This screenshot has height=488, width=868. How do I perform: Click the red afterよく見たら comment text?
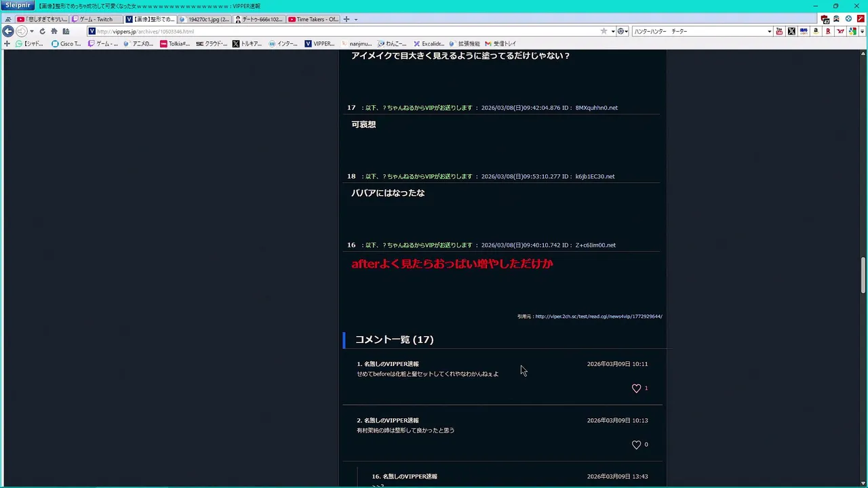point(452,264)
